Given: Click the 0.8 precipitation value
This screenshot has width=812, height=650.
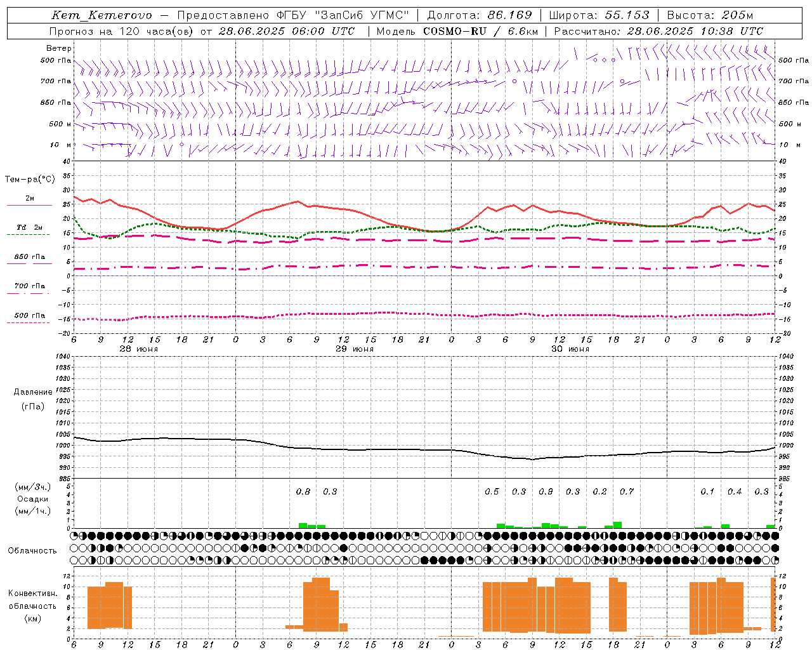Looking at the screenshot, I should click(303, 492).
